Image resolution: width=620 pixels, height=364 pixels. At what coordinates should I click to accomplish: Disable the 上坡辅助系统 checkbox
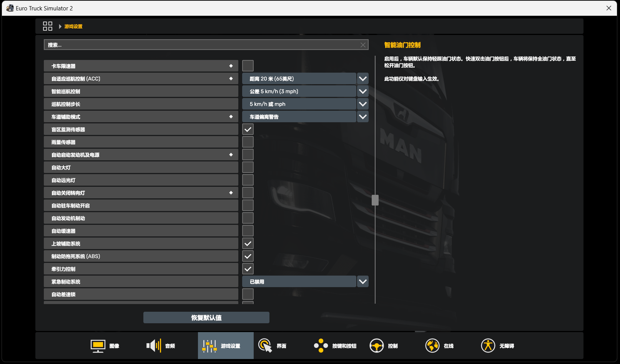pyautogui.click(x=248, y=243)
